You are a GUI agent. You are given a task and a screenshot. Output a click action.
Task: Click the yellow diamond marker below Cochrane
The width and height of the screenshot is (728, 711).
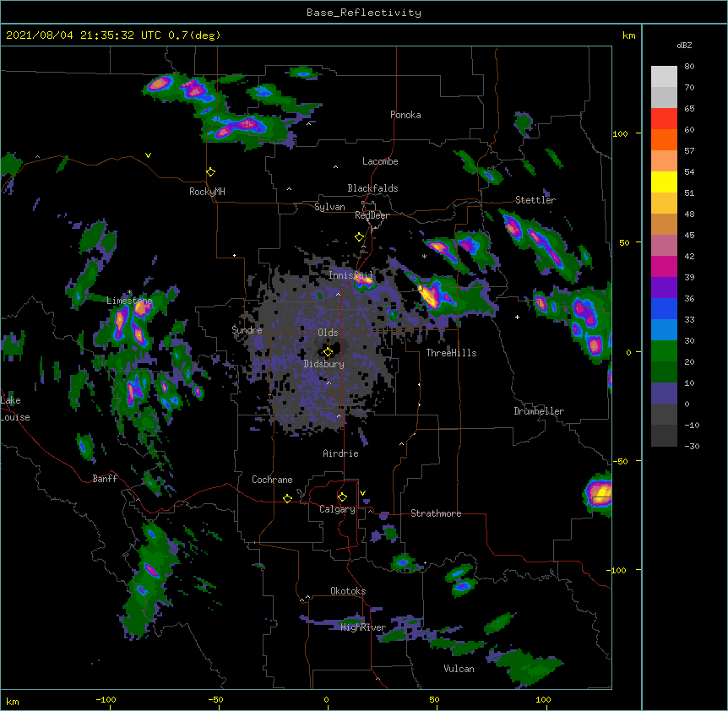287,498
